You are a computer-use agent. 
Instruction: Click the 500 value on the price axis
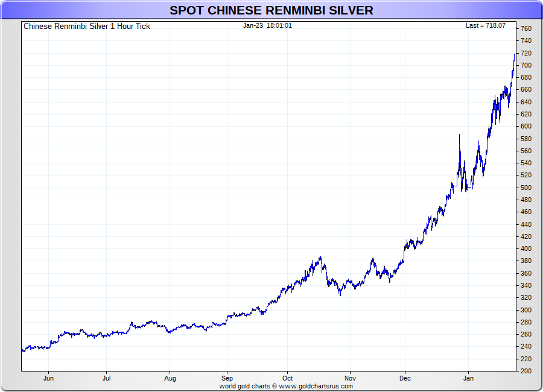tap(526, 188)
